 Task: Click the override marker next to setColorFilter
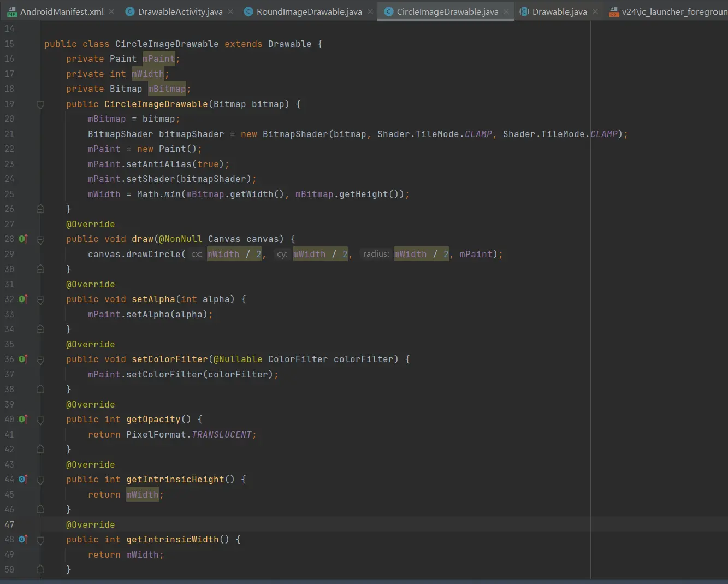click(23, 359)
